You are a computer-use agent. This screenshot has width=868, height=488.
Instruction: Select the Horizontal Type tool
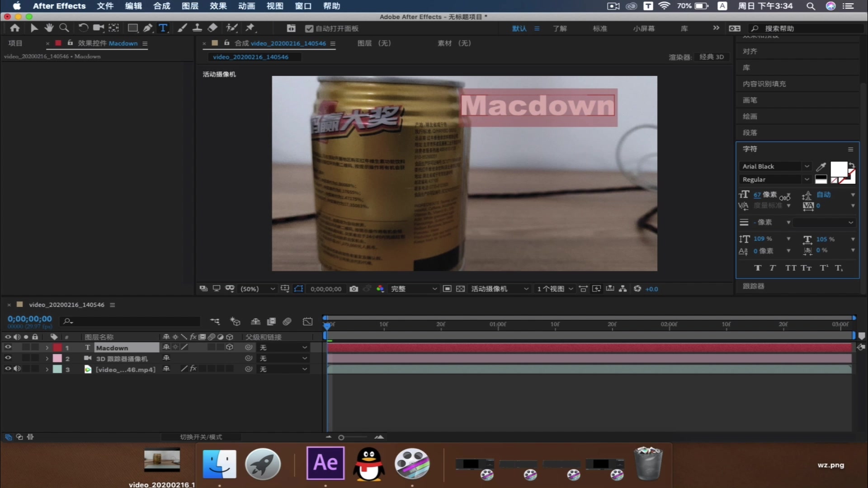click(x=163, y=28)
